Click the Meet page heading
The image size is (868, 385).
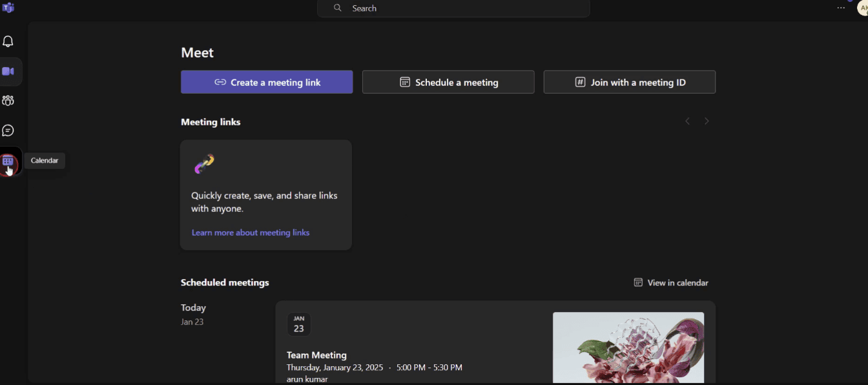[x=197, y=53]
